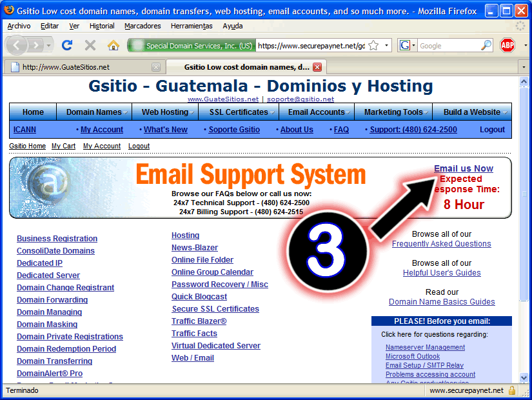The height and width of the screenshot is (400, 532).
Task: Expand the Marketing Tools menu
Action: pos(393,112)
